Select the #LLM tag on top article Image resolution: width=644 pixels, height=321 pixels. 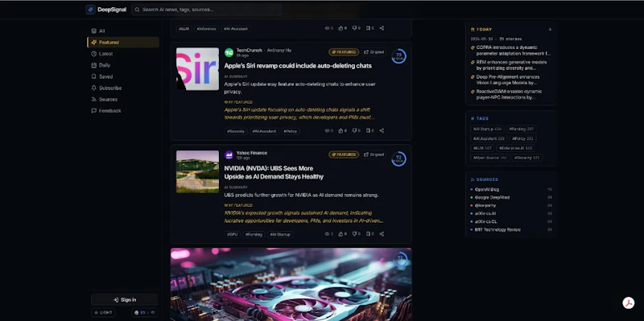pyautogui.click(x=184, y=29)
